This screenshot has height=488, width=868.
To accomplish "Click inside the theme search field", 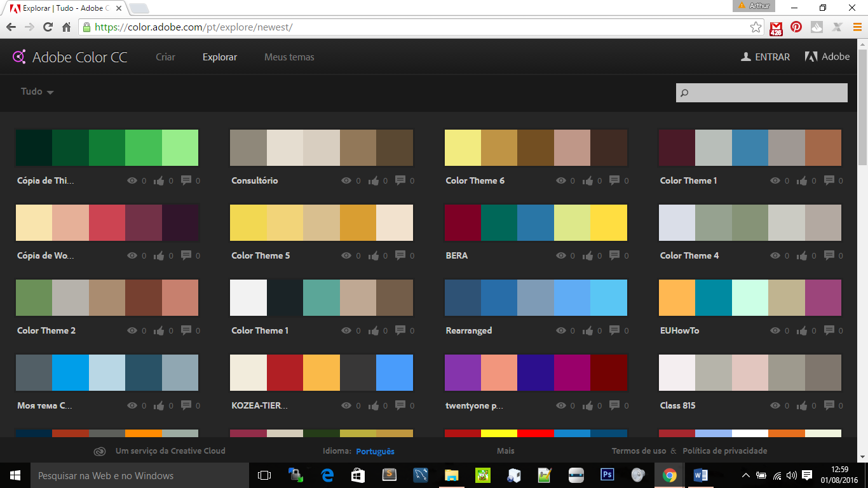I will 763,92.
